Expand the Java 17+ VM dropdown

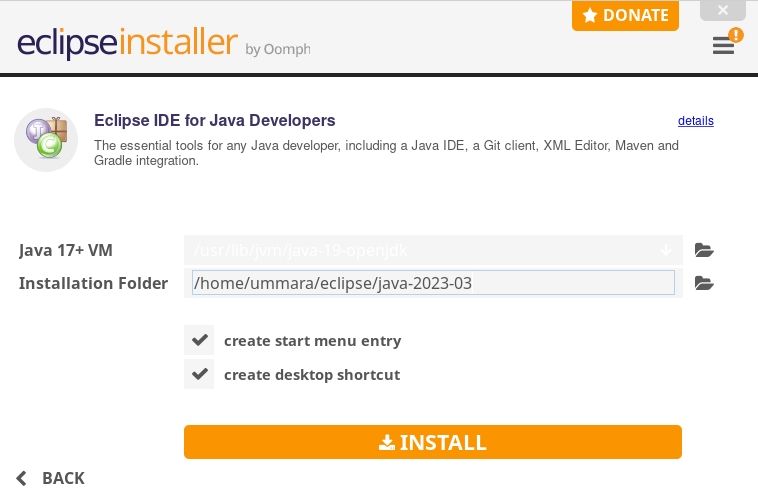click(666, 250)
